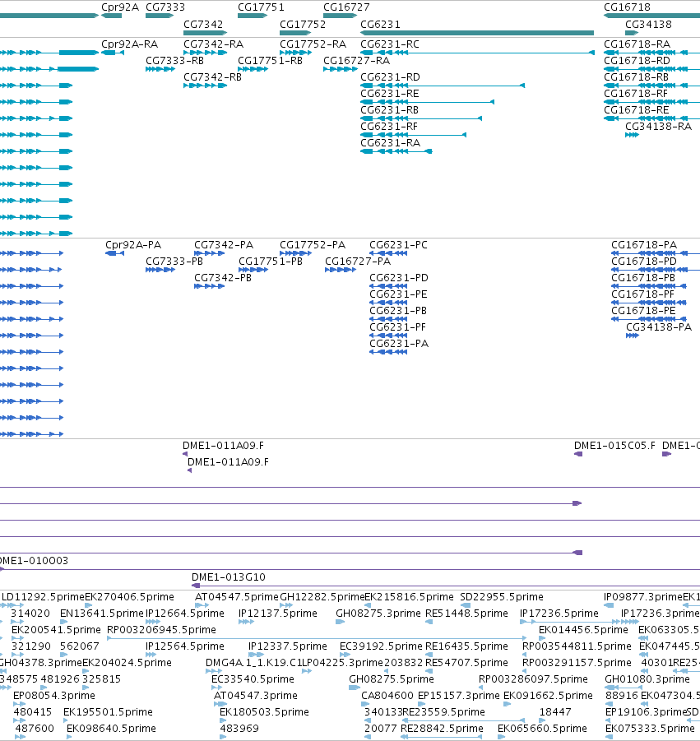The image size is (700, 741).
Task: Select protein CG7342-PA
Action: coord(224,245)
